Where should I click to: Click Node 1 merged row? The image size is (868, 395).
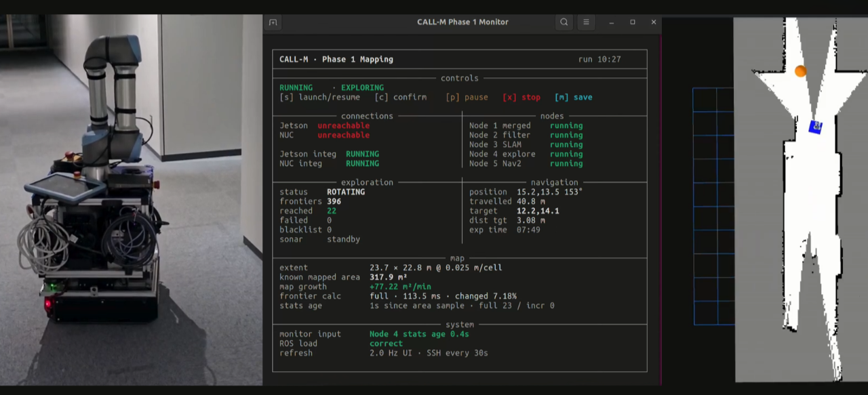coord(526,126)
